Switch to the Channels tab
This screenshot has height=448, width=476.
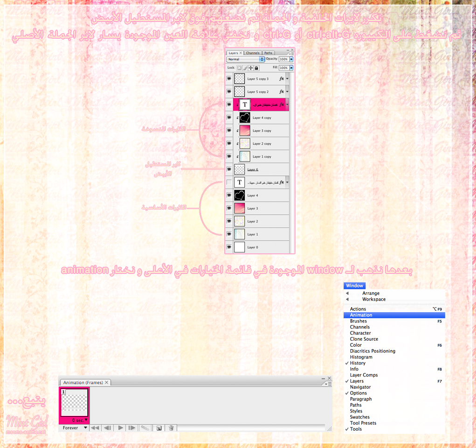[253, 53]
